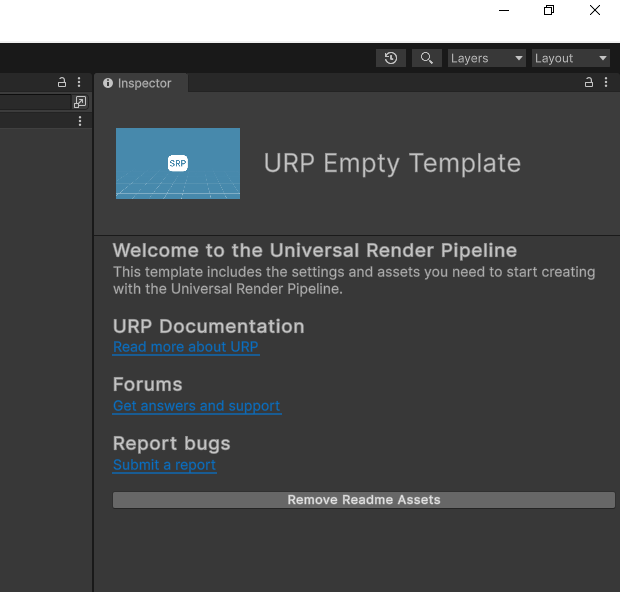Click the URP Documentation heading
This screenshot has width=620, height=592.
click(x=209, y=327)
